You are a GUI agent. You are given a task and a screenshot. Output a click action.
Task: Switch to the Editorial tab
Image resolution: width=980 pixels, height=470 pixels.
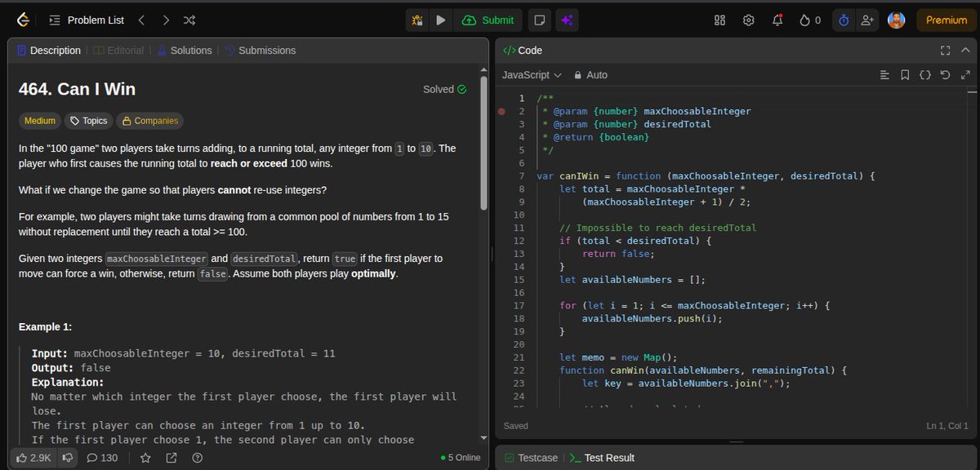coord(118,51)
